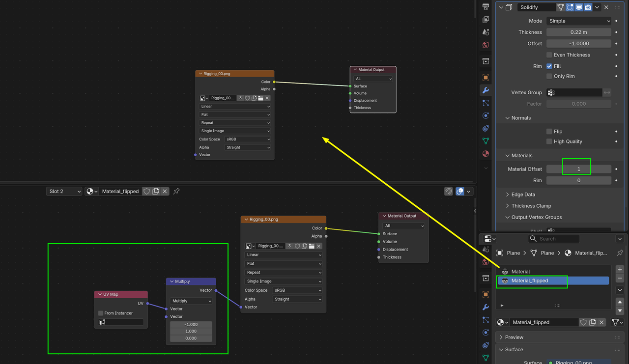Toggle Solidify modifier Edit Mode display
629x364 pixels.
[570, 7]
